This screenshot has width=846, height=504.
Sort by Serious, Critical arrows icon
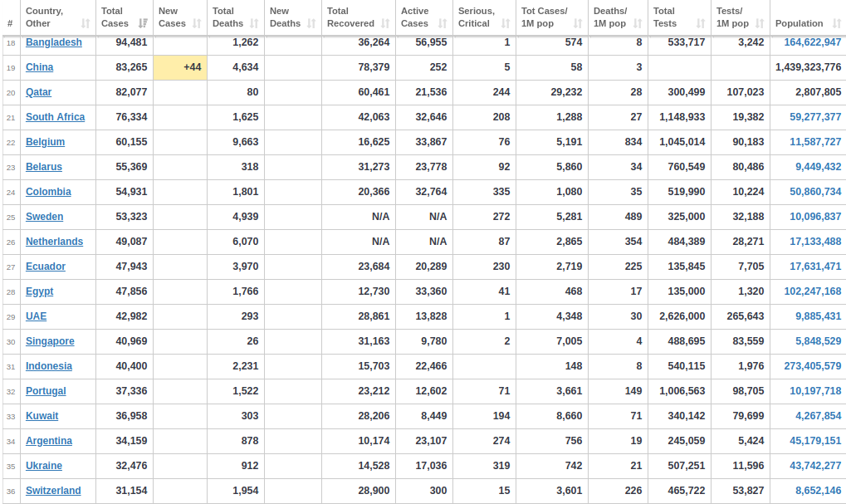(506, 24)
